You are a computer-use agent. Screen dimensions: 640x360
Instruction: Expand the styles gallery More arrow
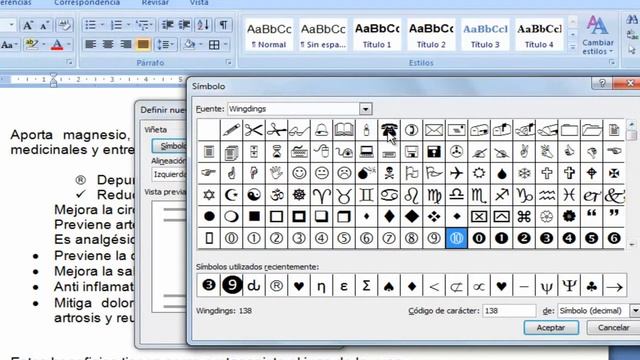click(573, 47)
